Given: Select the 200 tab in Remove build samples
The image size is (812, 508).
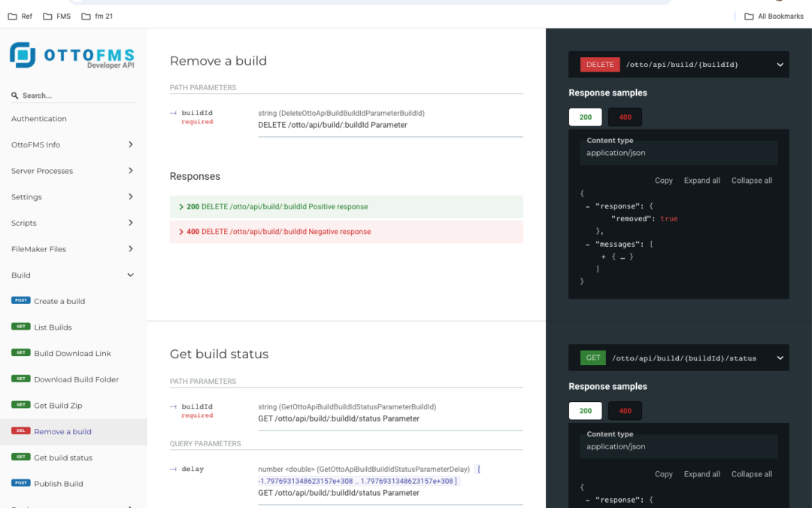Looking at the screenshot, I should click(x=585, y=117).
